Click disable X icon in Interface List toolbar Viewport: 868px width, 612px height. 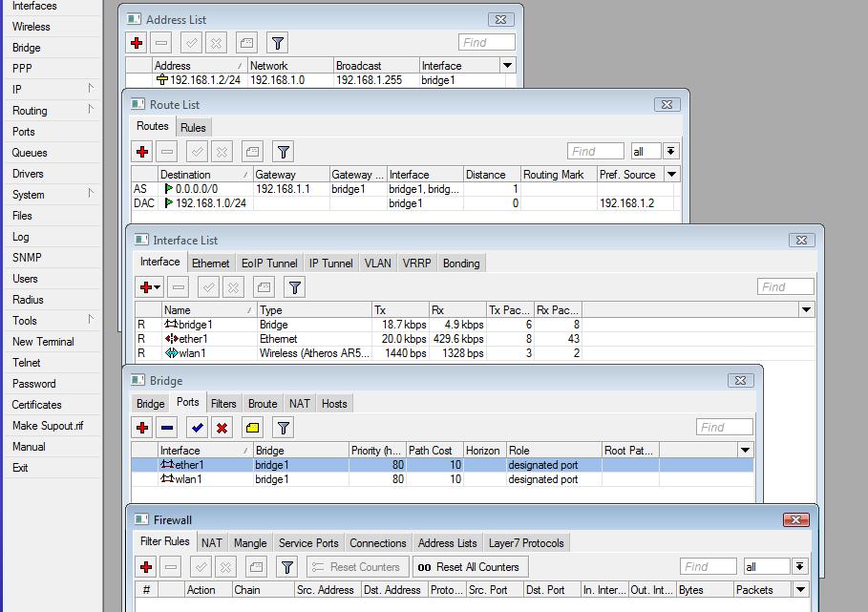click(233, 287)
